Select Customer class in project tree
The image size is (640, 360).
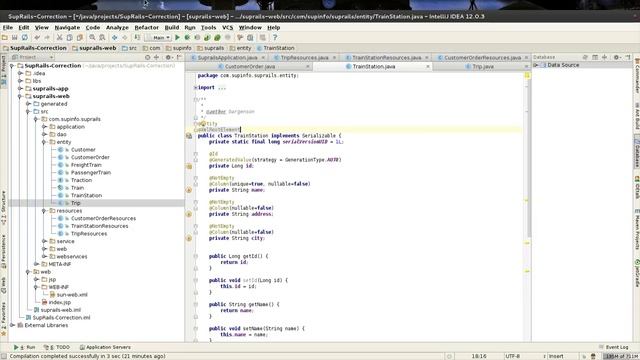(83, 150)
